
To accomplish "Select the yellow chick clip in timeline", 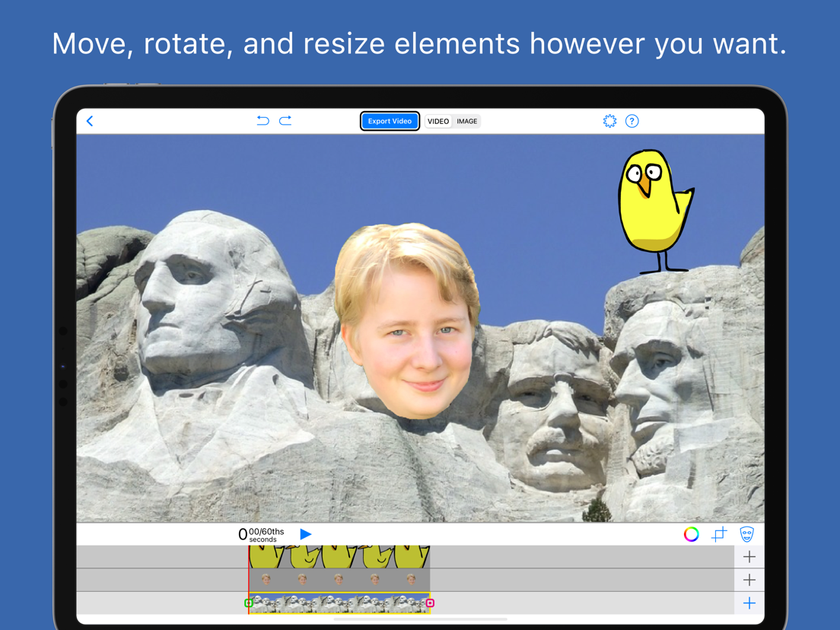I will coord(339,557).
